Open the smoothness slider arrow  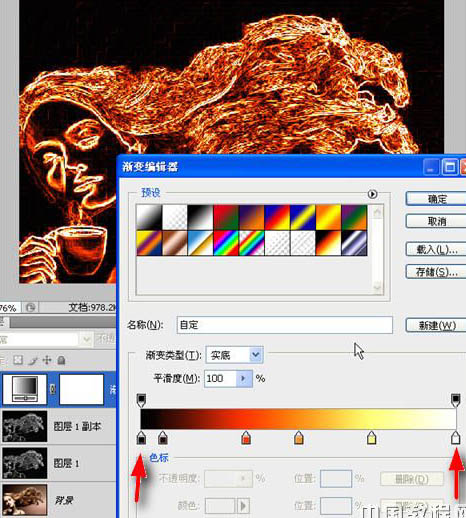tap(244, 379)
